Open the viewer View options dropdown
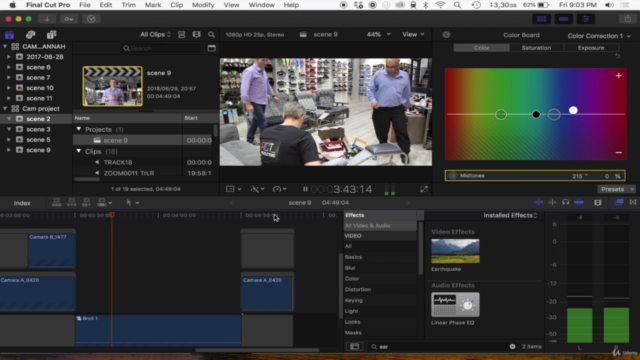640x360 pixels. point(413,34)
